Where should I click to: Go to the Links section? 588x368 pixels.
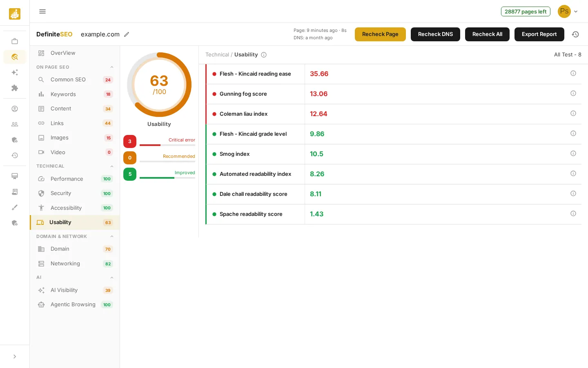point(75,123)
